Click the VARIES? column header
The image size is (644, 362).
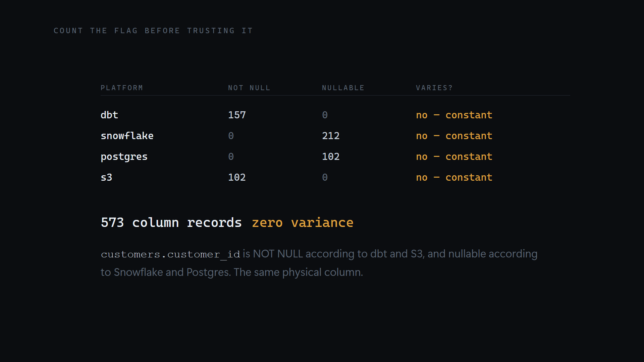434,88
